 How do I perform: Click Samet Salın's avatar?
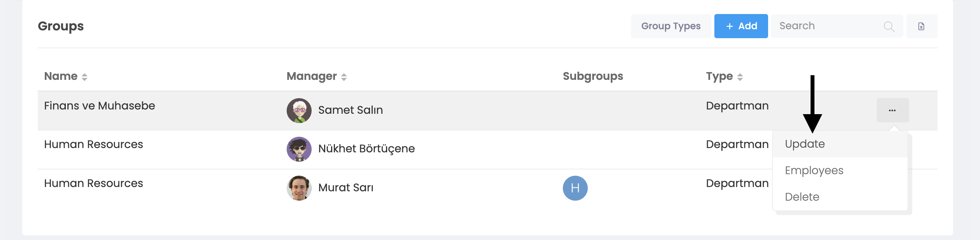[299, 110]
